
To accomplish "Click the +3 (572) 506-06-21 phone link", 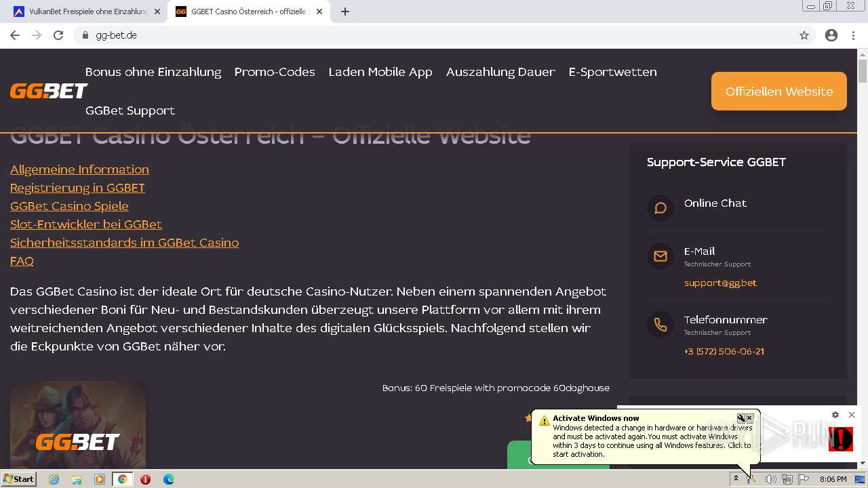I will coord(724,351).
